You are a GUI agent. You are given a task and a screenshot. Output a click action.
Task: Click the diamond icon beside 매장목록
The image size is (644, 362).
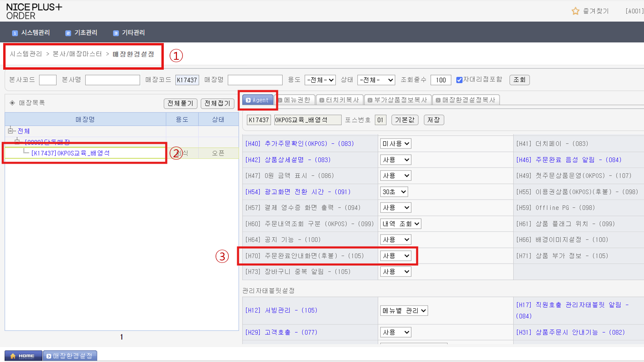tap(12, 103)
